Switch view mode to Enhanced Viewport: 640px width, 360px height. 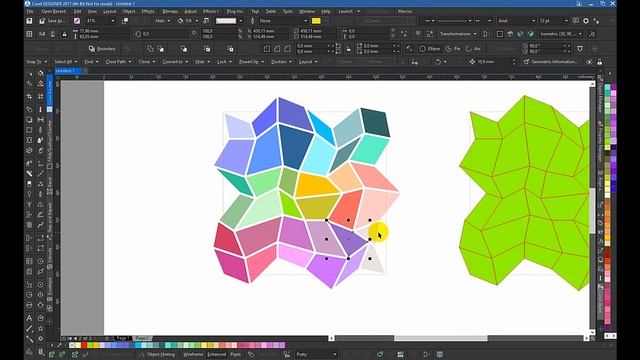pyautogui.click(x=217, y=354)
